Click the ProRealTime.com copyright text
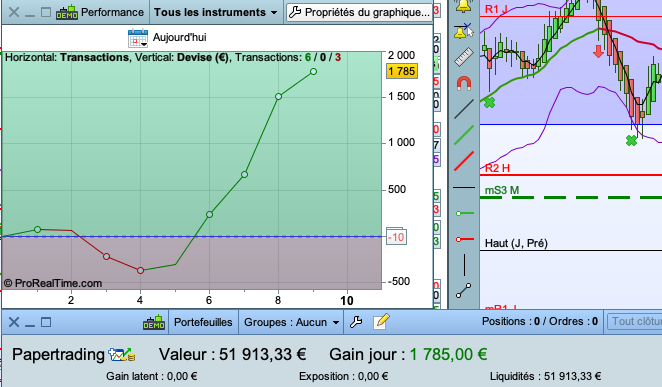 [53, 283]
